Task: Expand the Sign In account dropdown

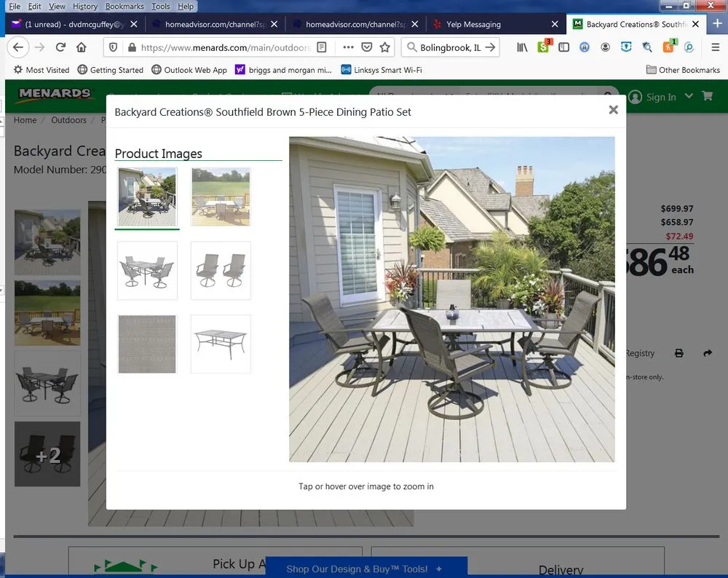Action: [689, 96]
